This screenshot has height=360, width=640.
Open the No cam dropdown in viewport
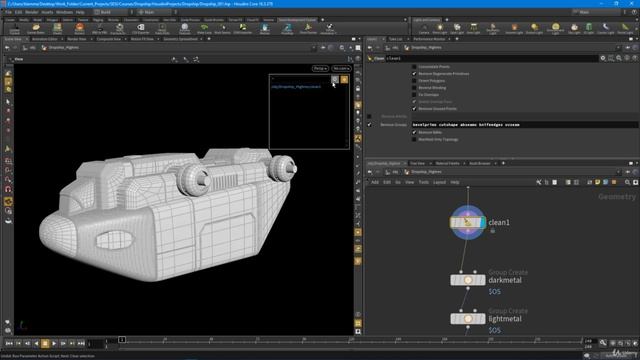[341, 68]
